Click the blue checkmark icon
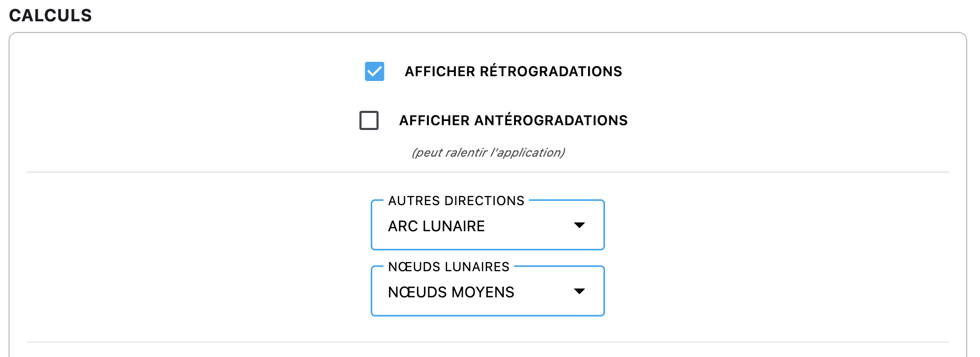 click(x=374, y=71)
